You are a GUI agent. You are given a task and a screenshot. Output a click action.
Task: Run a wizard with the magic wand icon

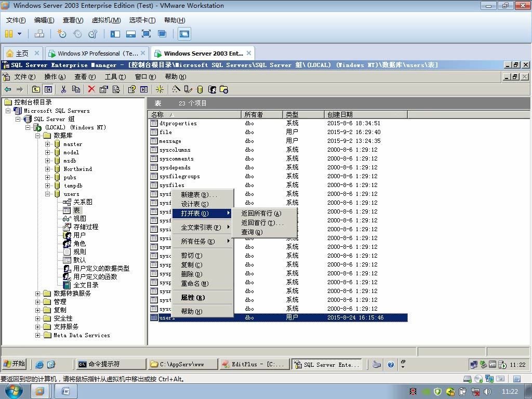(176, 89)
